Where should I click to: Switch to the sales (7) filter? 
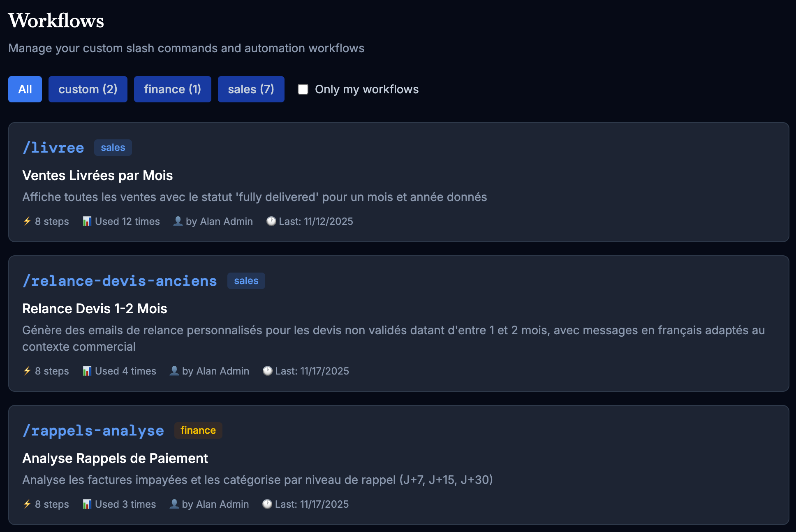click(251, 89)
